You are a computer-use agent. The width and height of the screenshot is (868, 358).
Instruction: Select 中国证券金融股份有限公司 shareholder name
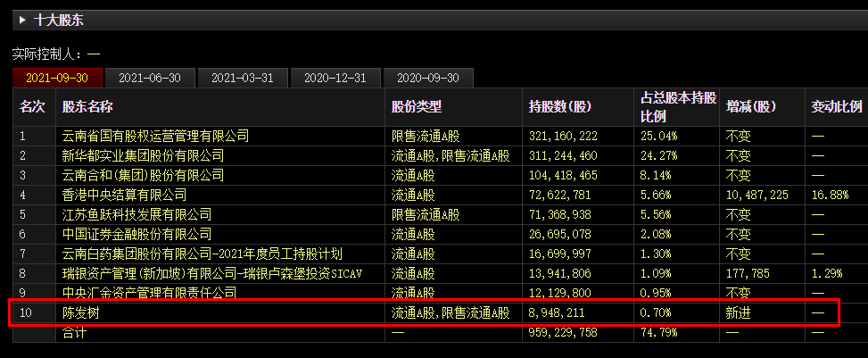tap(136, 235)
